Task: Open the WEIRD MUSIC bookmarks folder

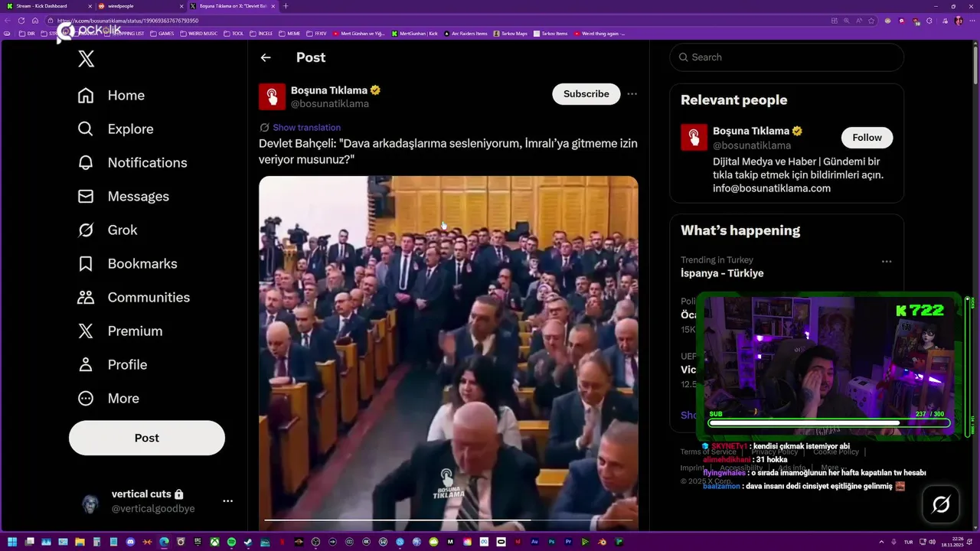Action: pyautogui.click(x=198, y=34)
